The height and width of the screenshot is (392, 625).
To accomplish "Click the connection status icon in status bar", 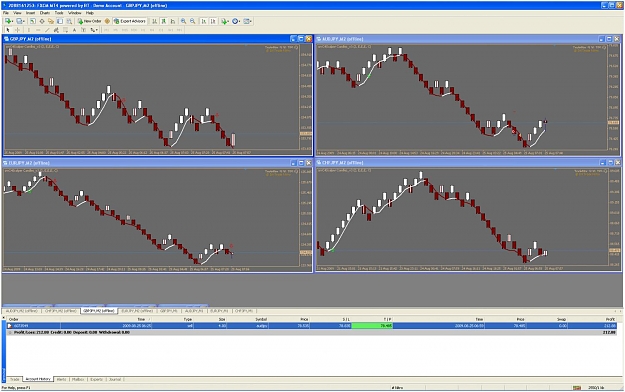I will (x=577, y=388).
